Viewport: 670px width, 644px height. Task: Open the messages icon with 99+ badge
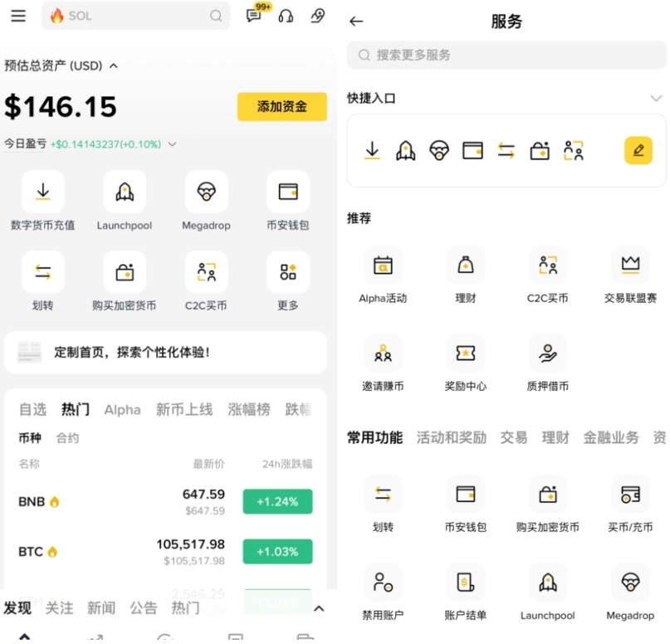(254, 16)
